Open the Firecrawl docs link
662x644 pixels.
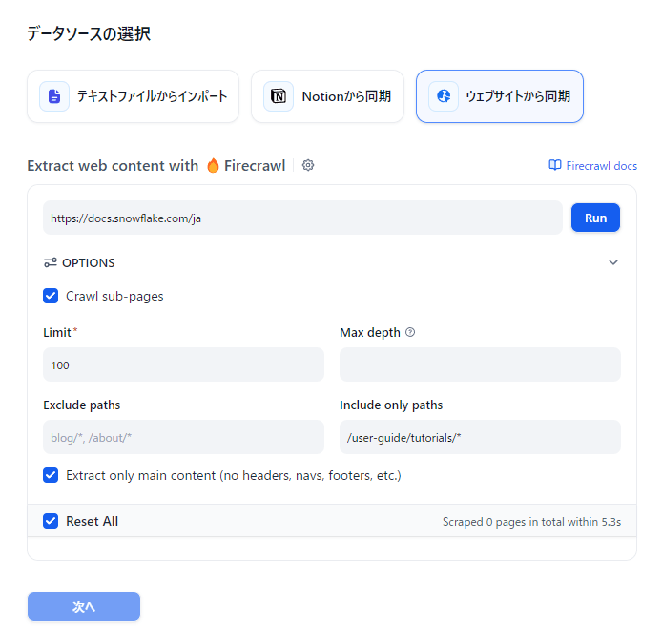pos(601,166)
